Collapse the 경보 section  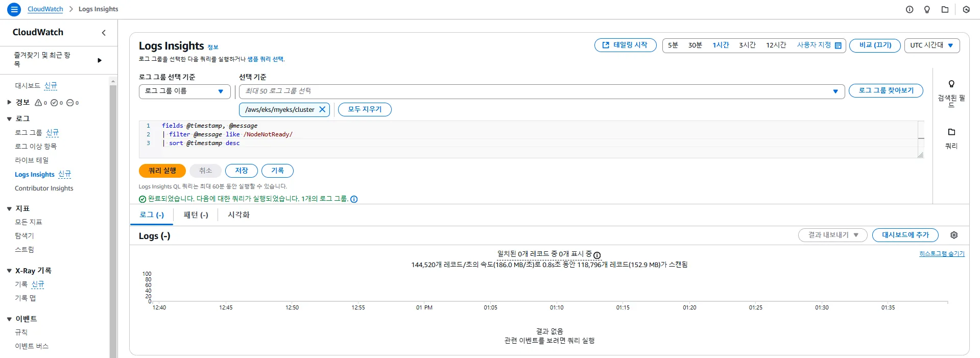[x=9, y=102]
